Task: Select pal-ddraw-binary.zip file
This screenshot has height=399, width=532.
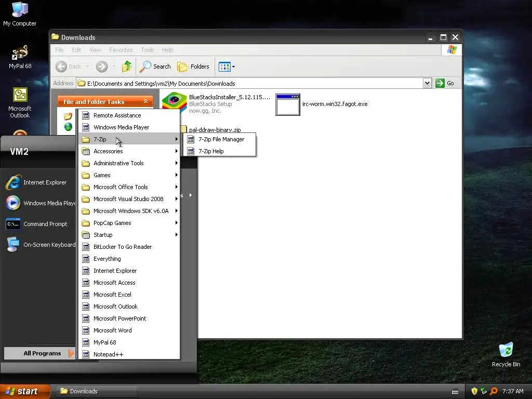Action: [x=215, y=129]
